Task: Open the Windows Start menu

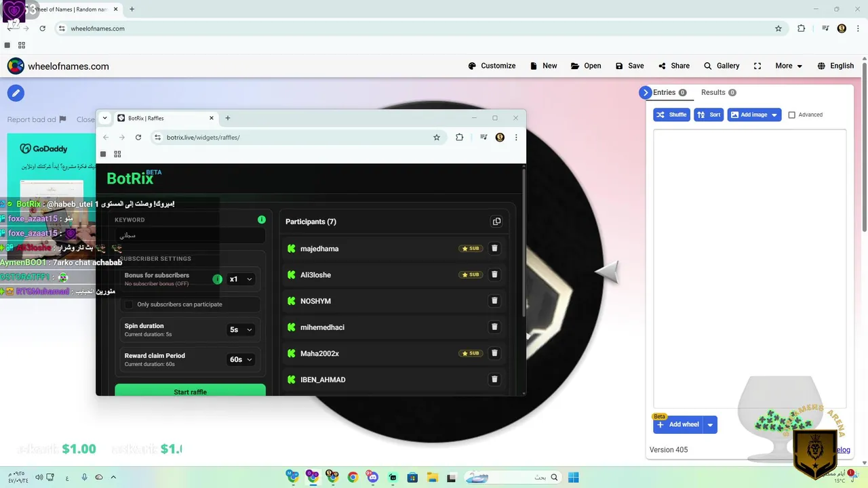Action: pos(573,477)
